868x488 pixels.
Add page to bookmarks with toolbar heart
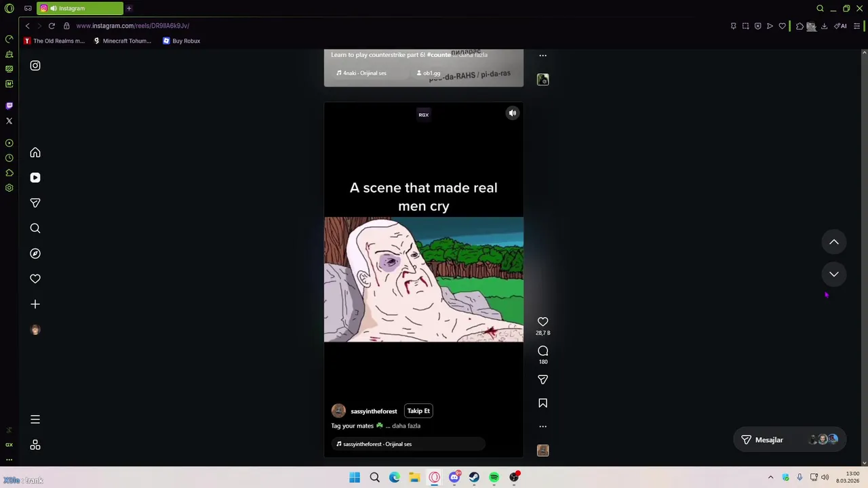tap(782, 26)
